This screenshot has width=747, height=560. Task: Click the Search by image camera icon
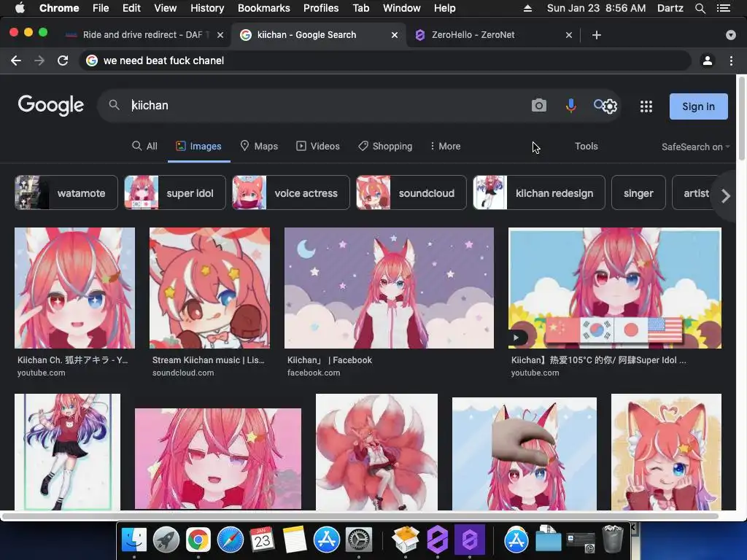(539, 105)
